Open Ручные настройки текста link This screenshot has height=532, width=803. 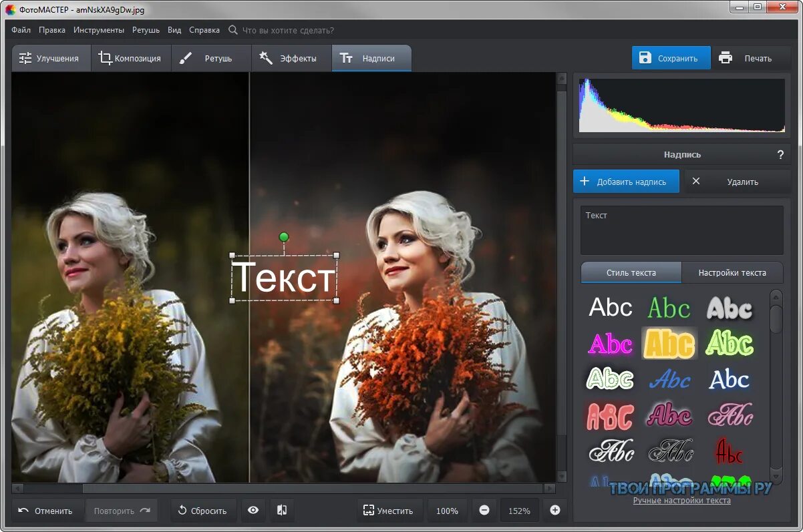point(681,500)
